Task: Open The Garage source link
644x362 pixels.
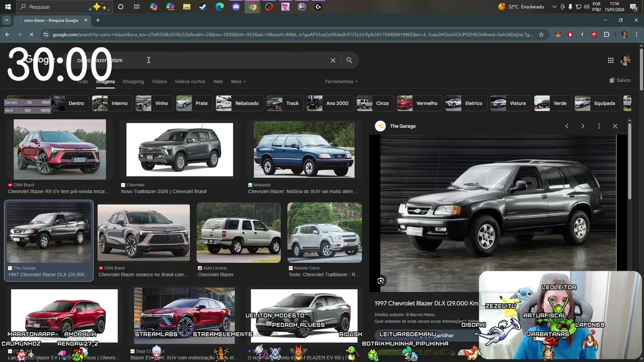Action: pyautogui.click(x=396, y=126)
